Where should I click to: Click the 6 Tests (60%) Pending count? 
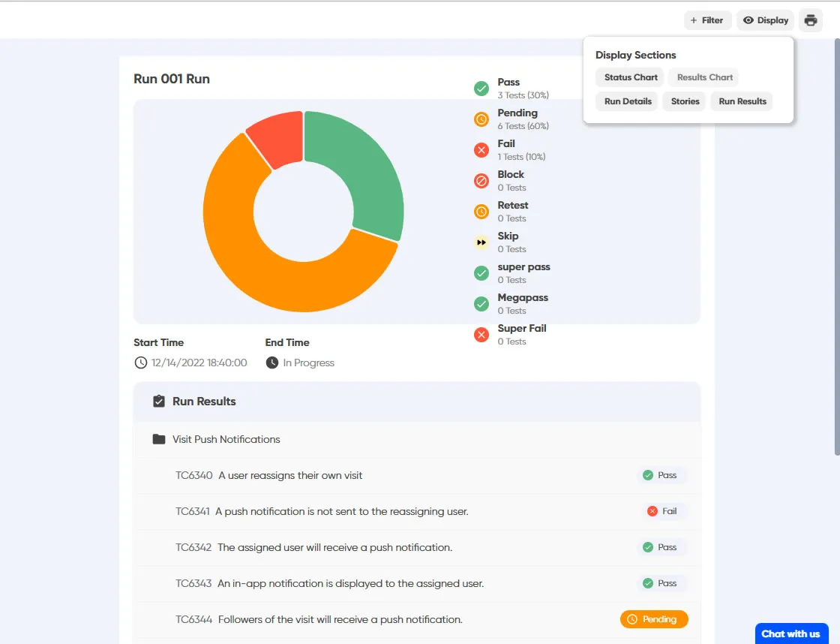523,126
